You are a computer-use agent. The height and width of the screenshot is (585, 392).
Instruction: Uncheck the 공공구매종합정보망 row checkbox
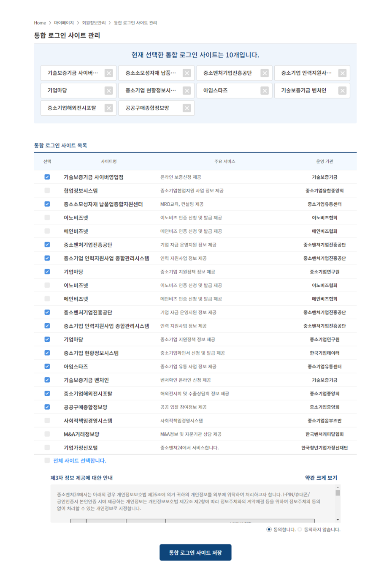tap(47, 407)
